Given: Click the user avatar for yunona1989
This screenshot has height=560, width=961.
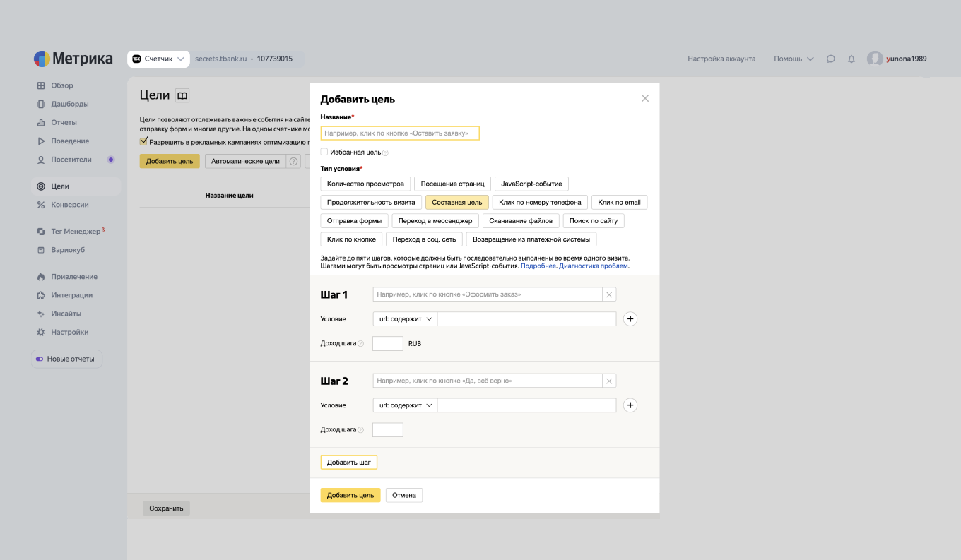Looking at the screenshot, I should pyautogui.click(x=875, y=59).
